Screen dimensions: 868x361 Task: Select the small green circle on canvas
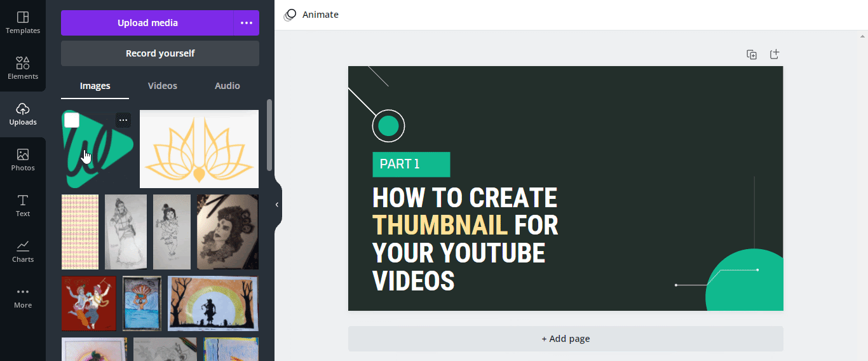point(388,126)
